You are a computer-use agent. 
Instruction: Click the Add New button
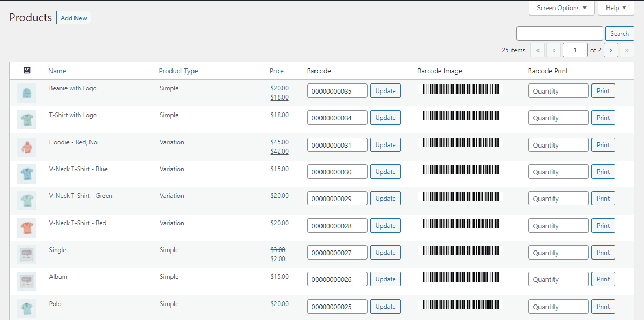(73, 17)
